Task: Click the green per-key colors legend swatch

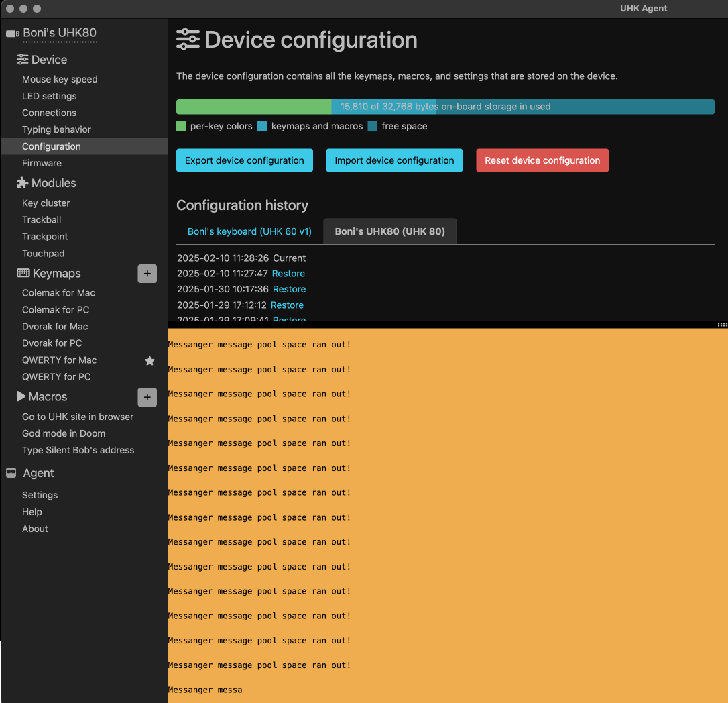Action: click(181, 126)
